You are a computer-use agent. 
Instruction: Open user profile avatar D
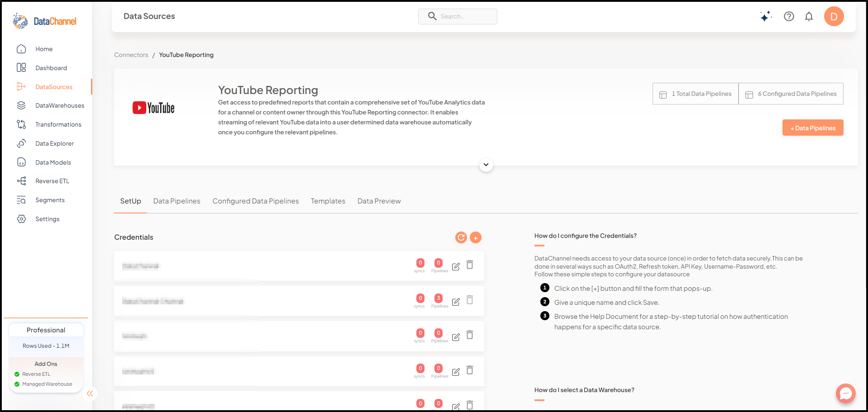click(834, 16)
